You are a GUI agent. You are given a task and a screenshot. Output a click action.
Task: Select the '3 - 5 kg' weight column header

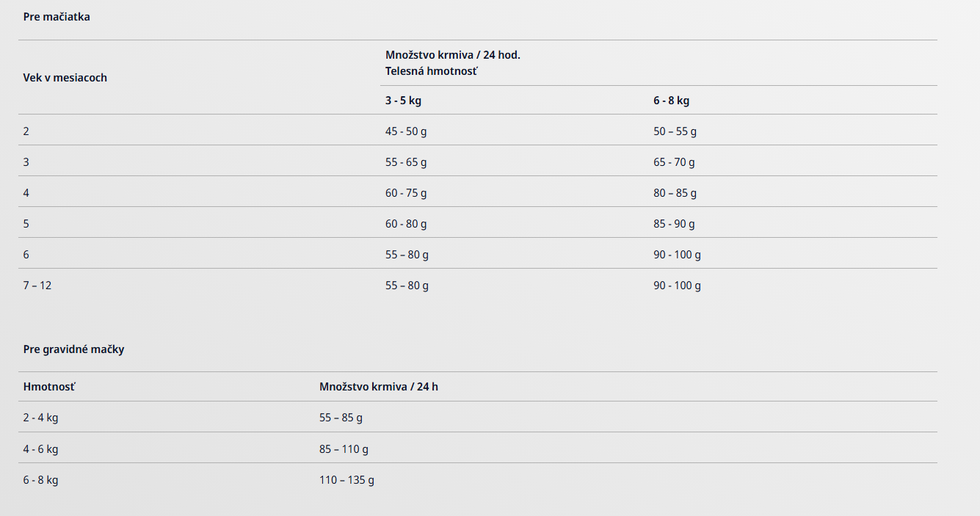[403, 101]
